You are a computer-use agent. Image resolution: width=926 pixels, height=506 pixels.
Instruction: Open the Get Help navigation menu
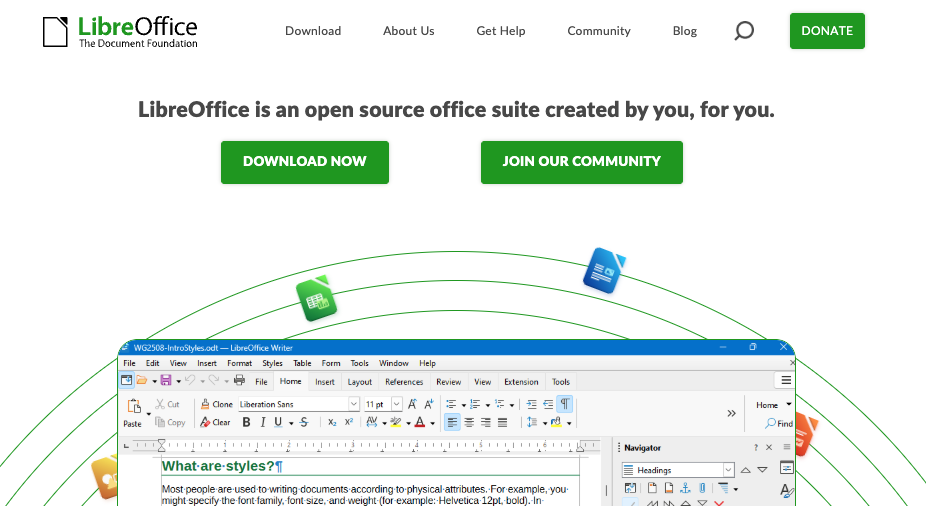point(501,31)
